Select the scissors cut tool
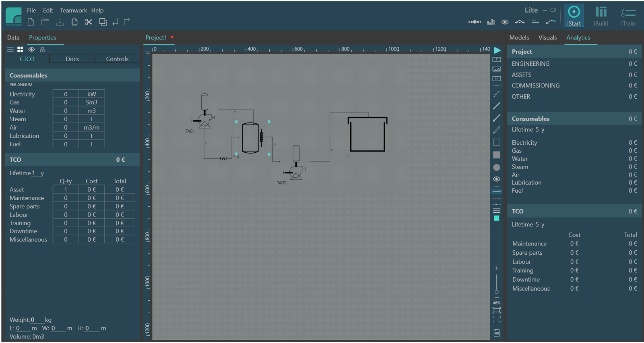644x343 pixels. coord(89,22)
